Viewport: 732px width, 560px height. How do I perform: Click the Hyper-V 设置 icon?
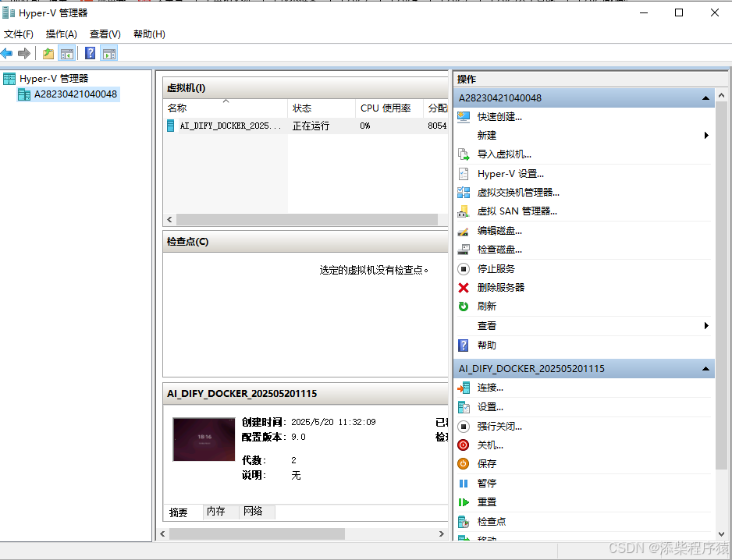pyautogui.click(x=464, y=174)
